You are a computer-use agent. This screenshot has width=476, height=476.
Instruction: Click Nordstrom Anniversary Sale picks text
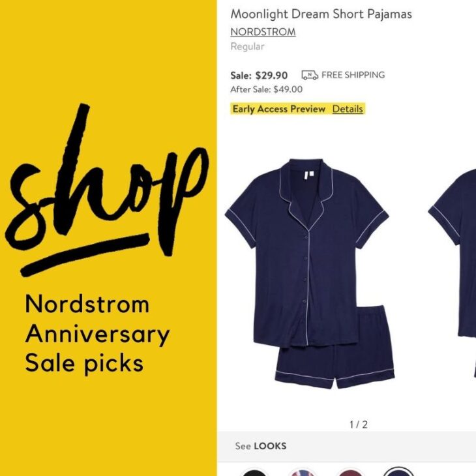(97, 333)
